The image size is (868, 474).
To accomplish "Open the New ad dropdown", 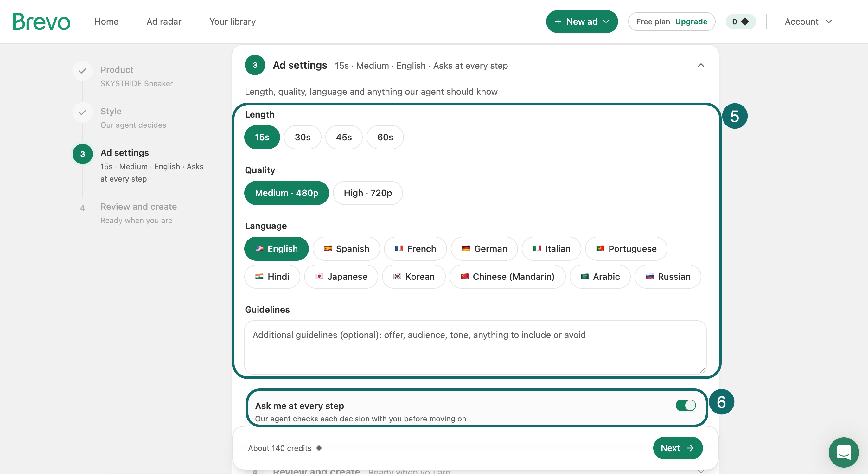I will click(582, 22).
